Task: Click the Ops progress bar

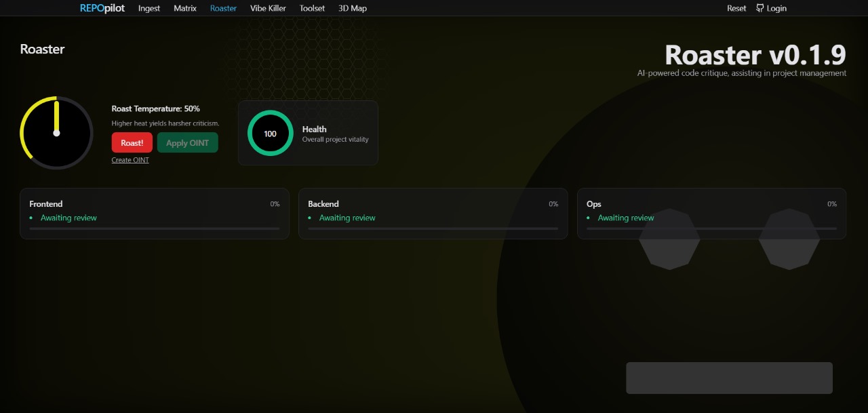Action: point(711,229)
